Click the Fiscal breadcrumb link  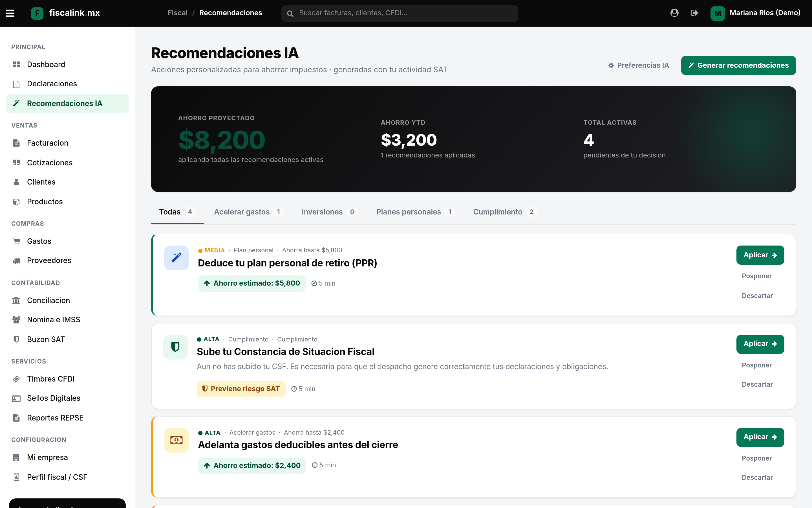pyautogui.click(x=178, y=13)
